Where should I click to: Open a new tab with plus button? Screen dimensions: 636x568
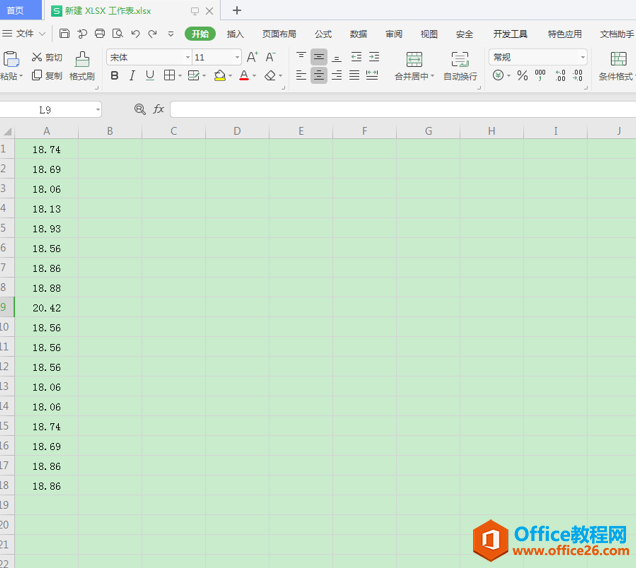point(237,11)
